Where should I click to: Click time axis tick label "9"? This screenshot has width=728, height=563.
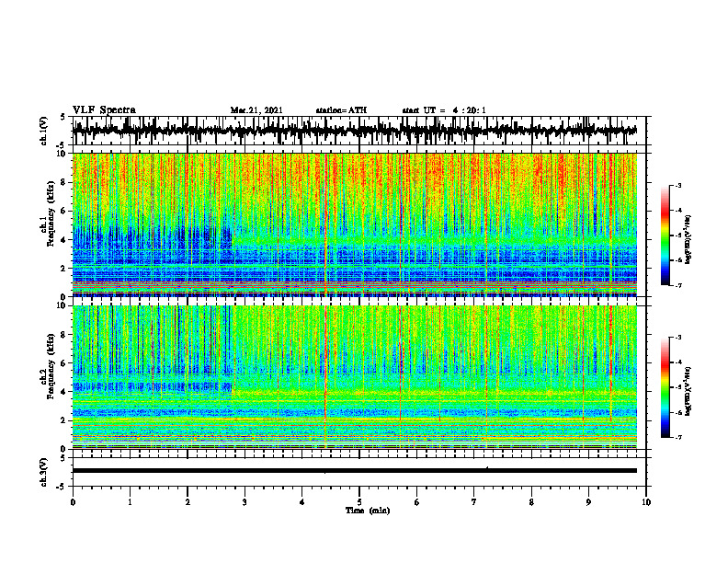[x=588, y=502]
